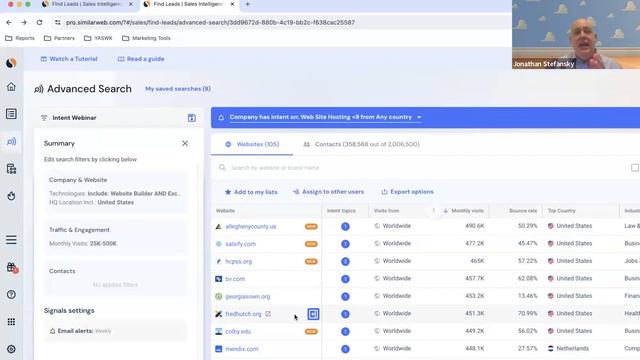Open the fredhutch.org external link icon
Viewport: 640px width, 360px height.
[x=268, y=313]
